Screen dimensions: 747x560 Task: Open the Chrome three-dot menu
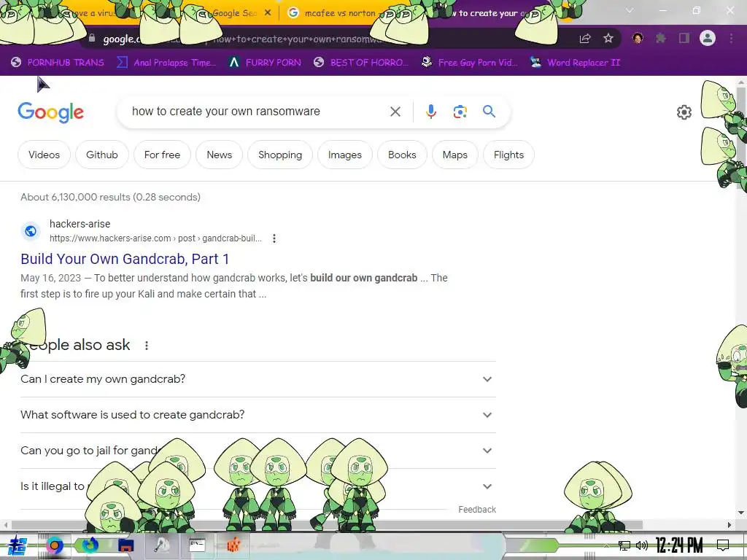tap(731, 38)
